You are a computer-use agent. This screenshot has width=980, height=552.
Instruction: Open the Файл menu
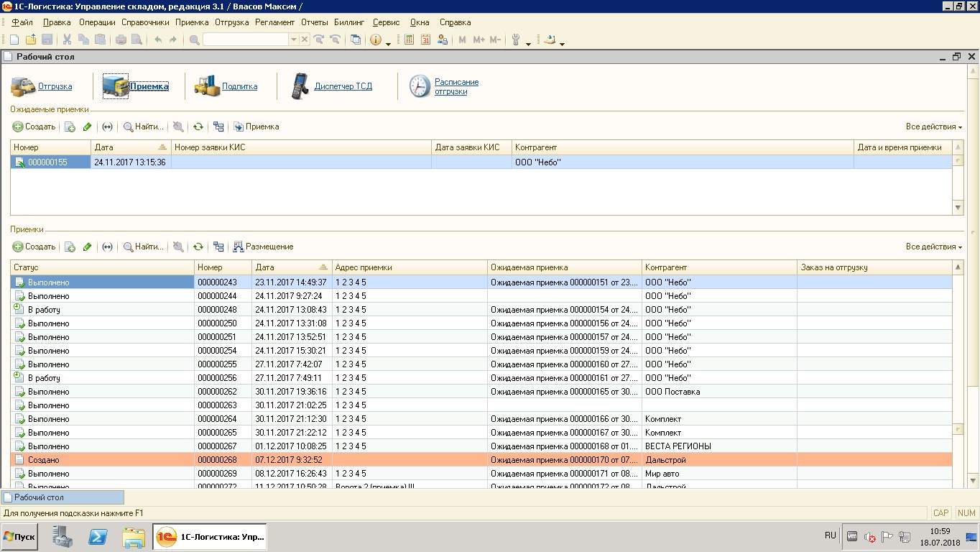(x=22, y=22)
